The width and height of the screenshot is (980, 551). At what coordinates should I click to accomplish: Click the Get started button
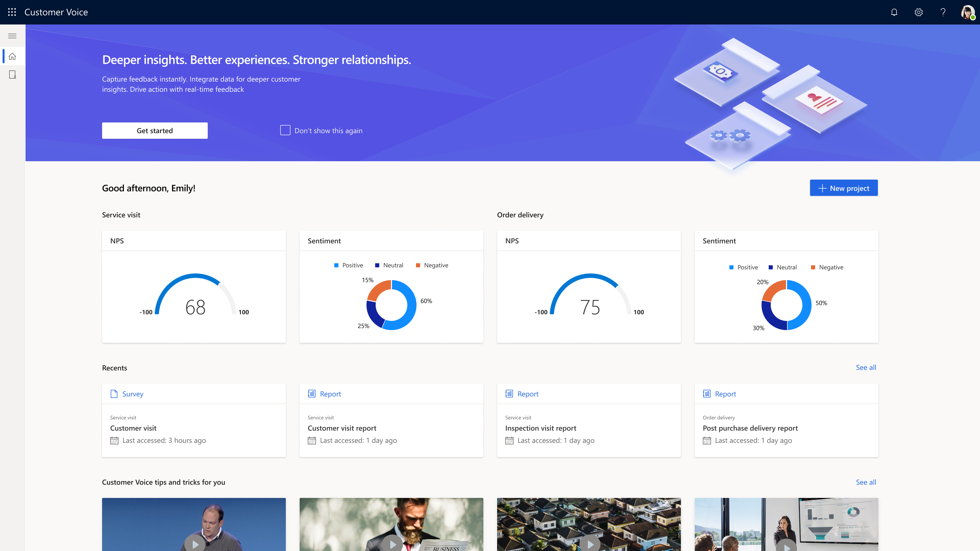click(154, 130)
